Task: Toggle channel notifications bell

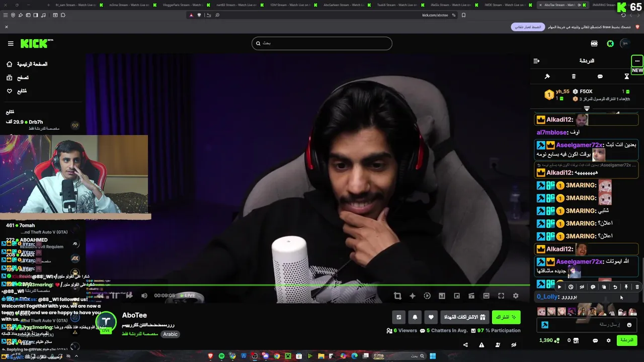Action: click(x=415, y=317)
